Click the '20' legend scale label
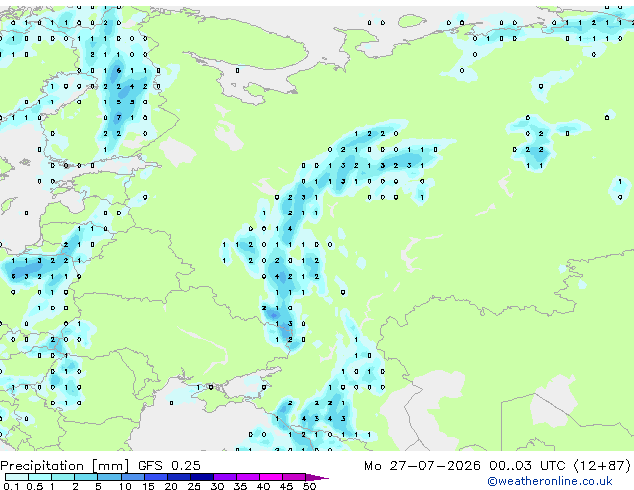The image size is (634, 490). pos(171,486)
